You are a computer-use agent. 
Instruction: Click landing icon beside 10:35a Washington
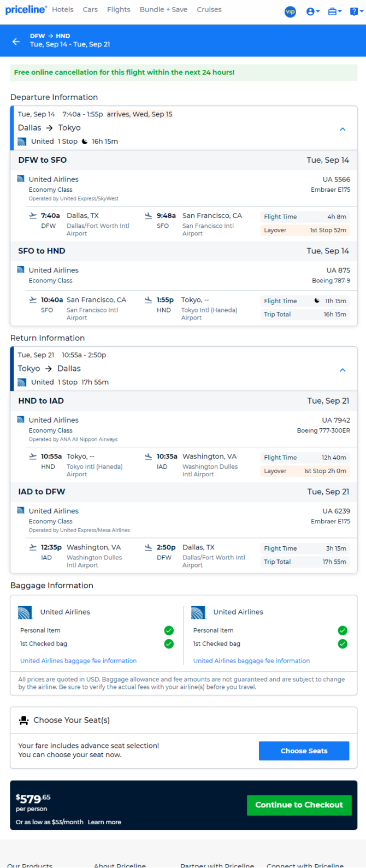point(148,457)
